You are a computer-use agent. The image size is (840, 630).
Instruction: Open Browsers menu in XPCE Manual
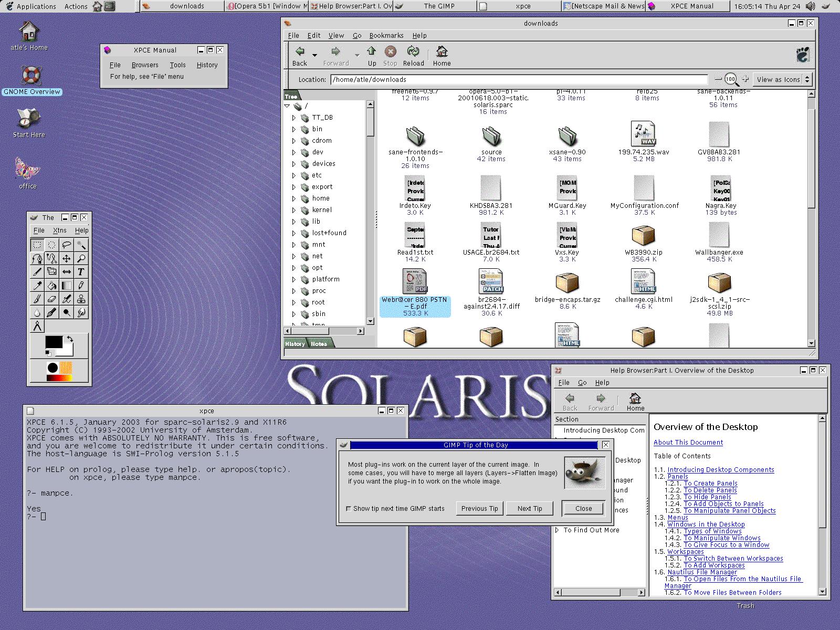[145, 65]
